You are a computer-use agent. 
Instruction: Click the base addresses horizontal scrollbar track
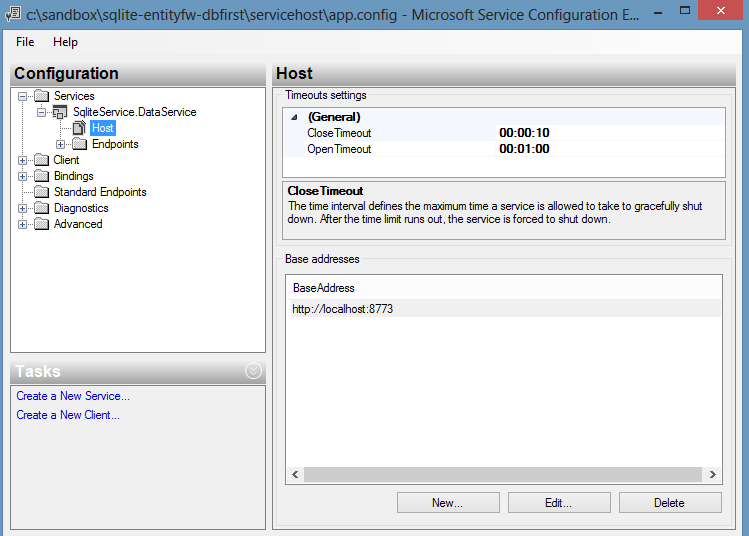(503, 474)
